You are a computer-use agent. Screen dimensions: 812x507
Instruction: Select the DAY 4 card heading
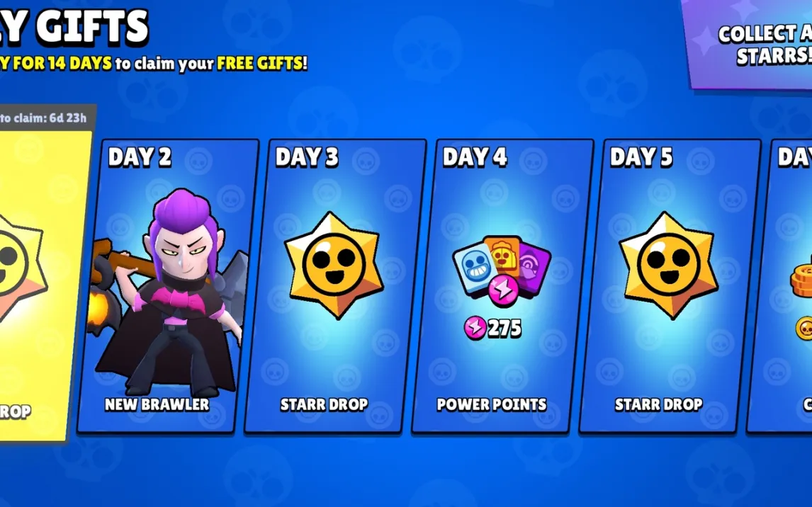pos(474,156)
